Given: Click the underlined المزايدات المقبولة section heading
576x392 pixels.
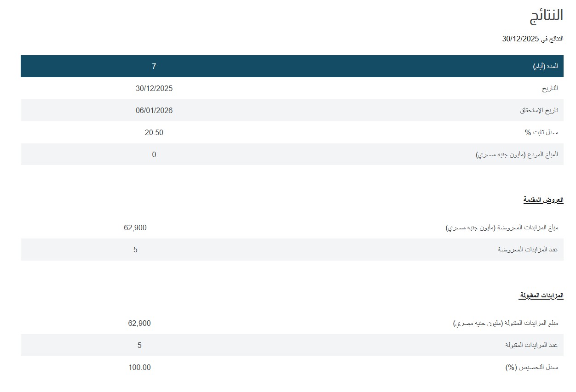Looking at the screenshot, I should click(x=541, y=295).
